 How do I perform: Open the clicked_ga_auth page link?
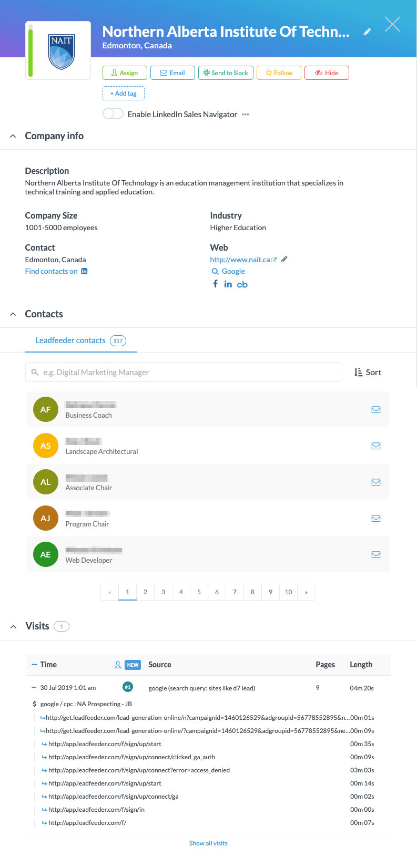pos(131,757)
